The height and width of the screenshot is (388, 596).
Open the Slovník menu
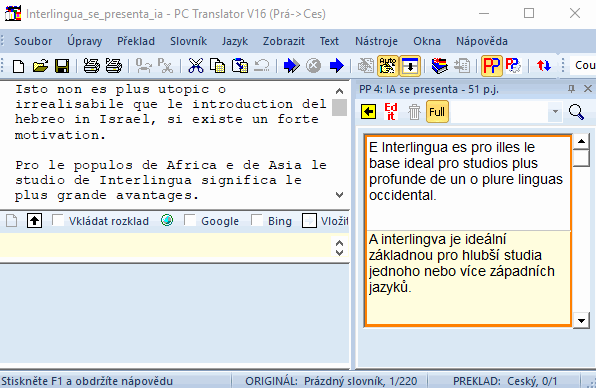point(189,41)
